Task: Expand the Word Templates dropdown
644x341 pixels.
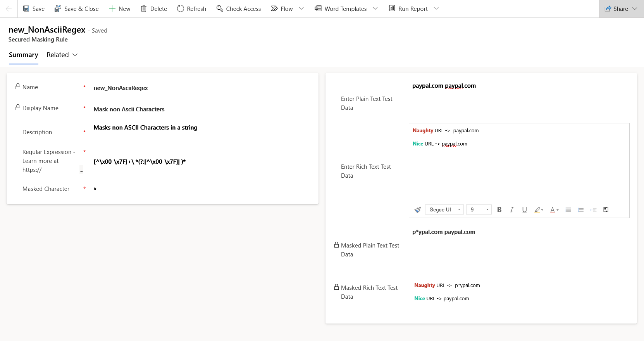Action: (375, 9)
